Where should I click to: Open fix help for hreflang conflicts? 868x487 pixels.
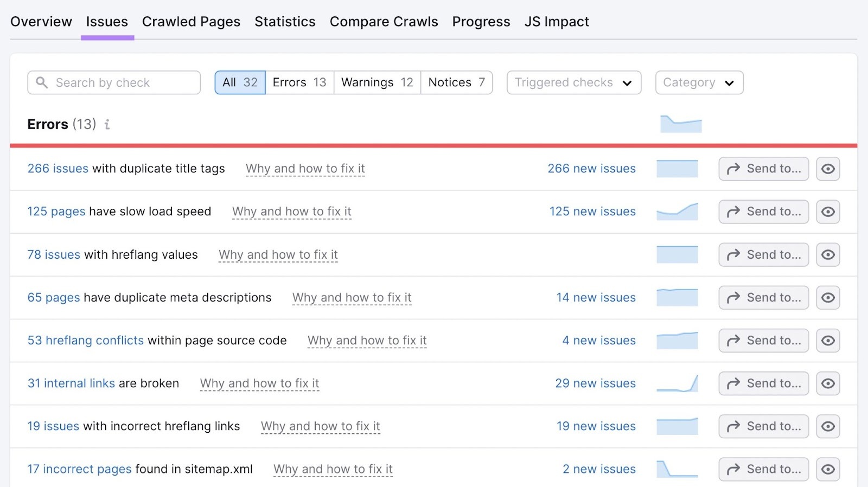point(367,341)
